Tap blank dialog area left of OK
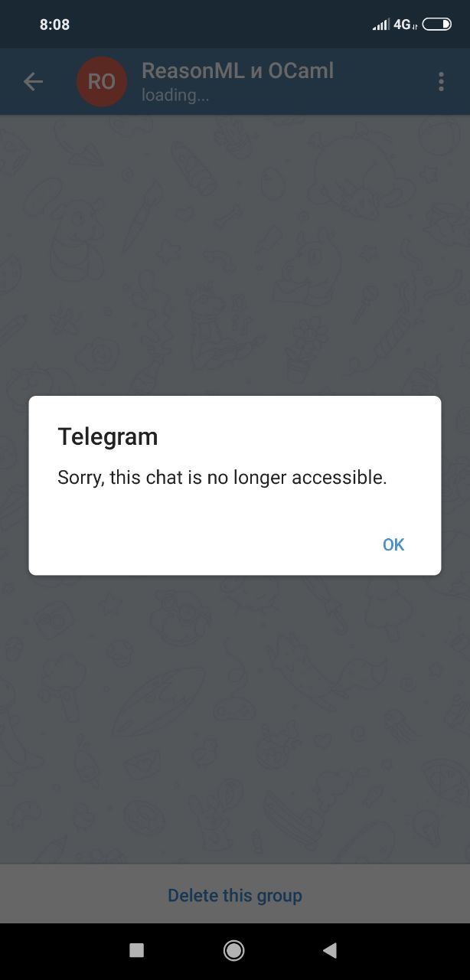This screenshot has width=470, height=980. tap(199, 544)
